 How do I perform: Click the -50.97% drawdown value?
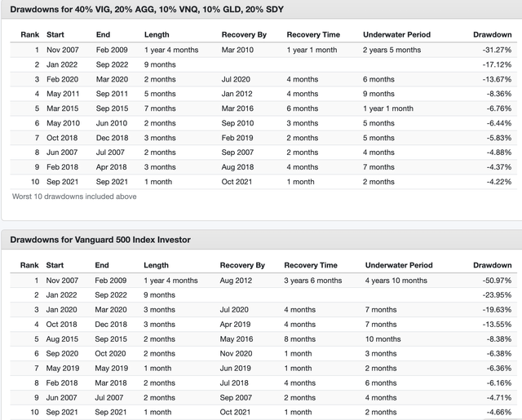pyautogui.click(x=497, y=281)
